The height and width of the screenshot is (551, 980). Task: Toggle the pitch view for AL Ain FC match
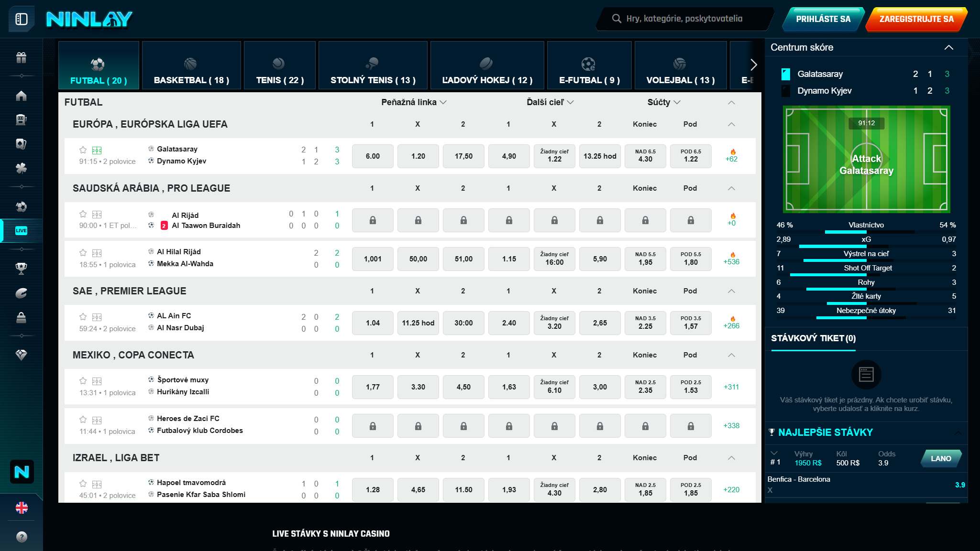point(97,317)
